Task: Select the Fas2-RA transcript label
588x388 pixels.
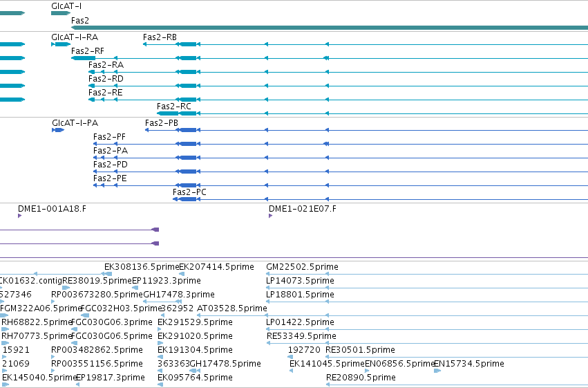Action: coord(106,65)
